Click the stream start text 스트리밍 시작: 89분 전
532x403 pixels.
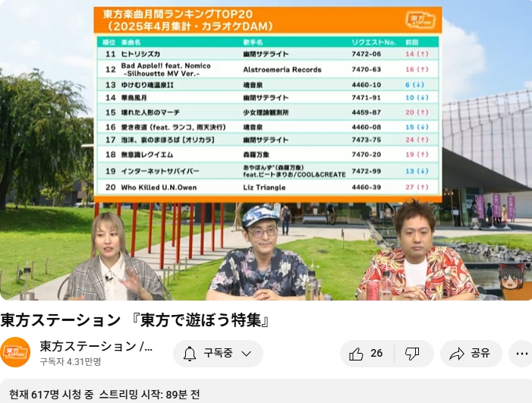click(150, 395)
